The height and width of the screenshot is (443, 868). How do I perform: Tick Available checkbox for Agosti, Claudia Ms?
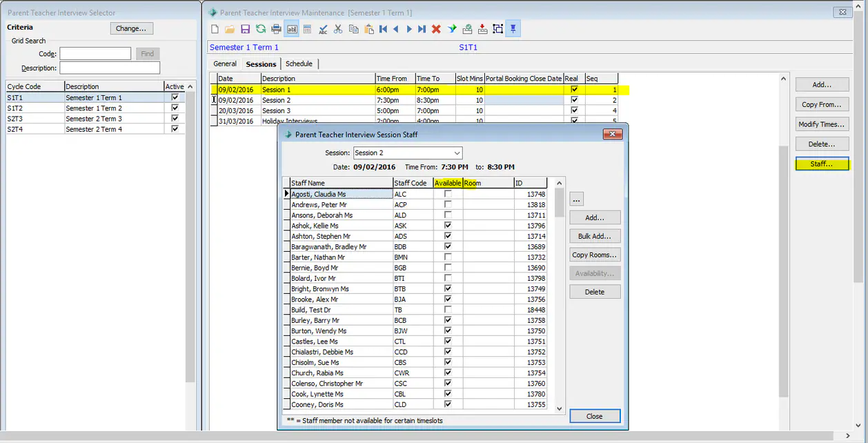pos(448,195)
